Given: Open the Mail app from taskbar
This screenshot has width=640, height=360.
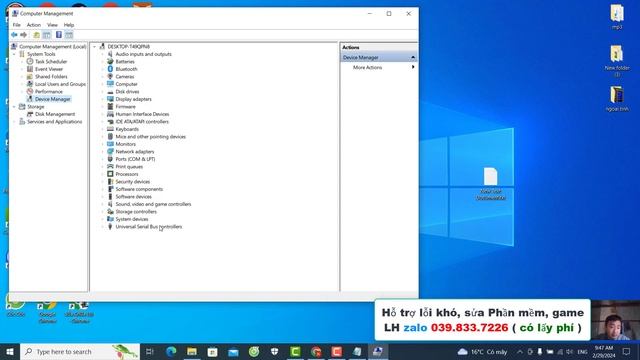Looking at the screenshot, I should (x=233, y=351).
